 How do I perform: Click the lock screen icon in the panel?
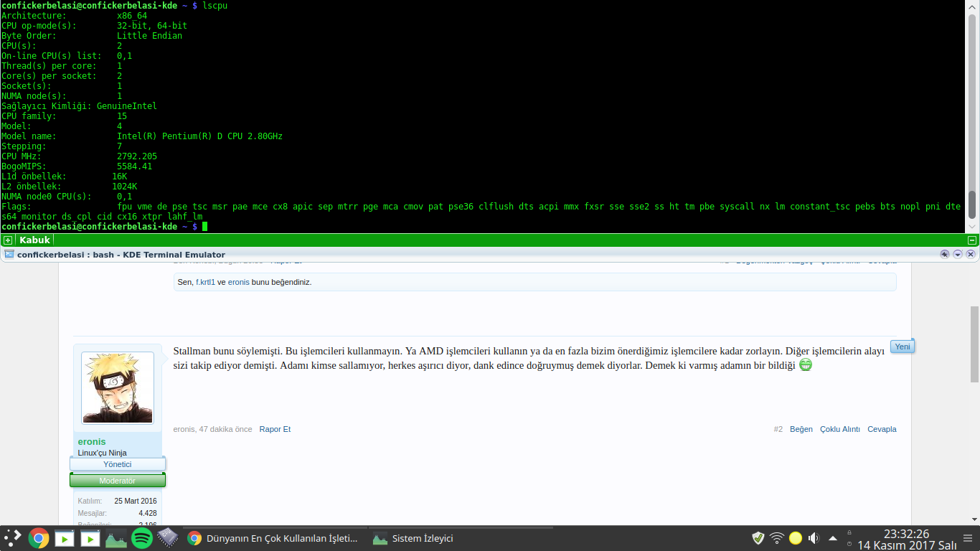(849, 532)
